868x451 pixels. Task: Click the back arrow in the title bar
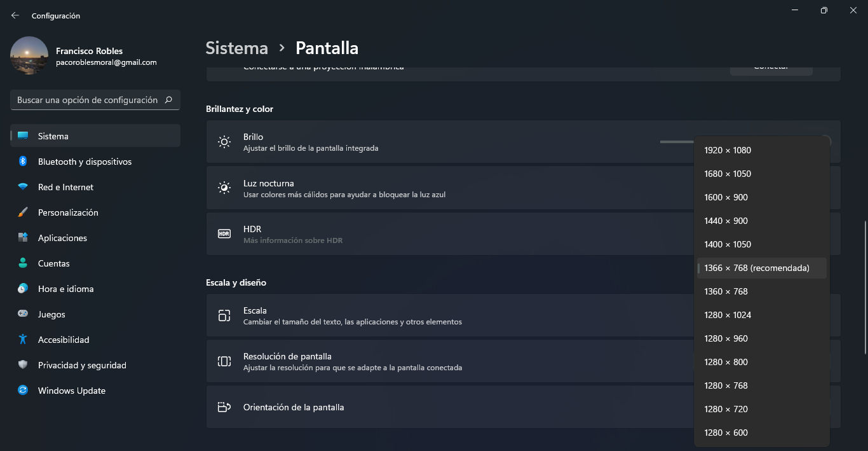15,15
